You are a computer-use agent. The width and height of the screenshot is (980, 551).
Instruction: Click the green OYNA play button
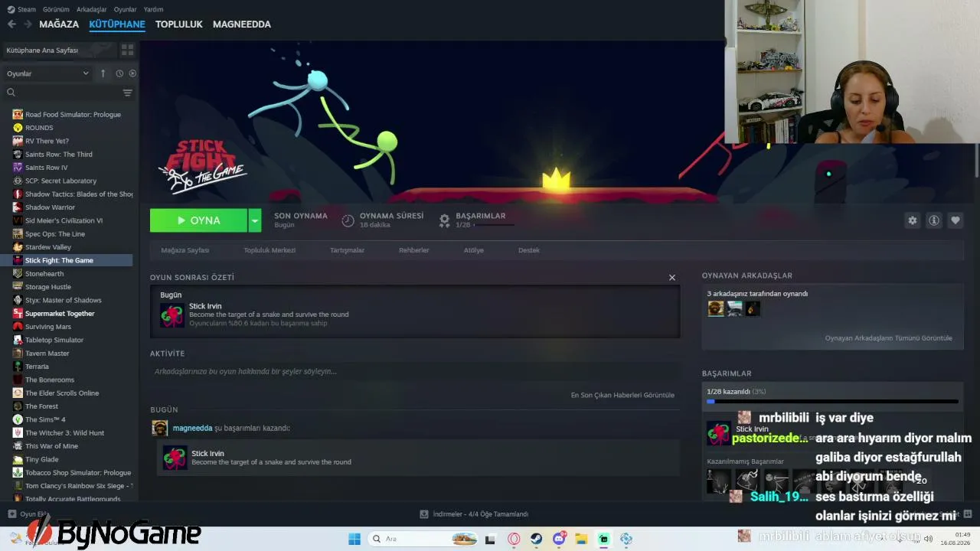pyautogui.click(x=199, y=220)
